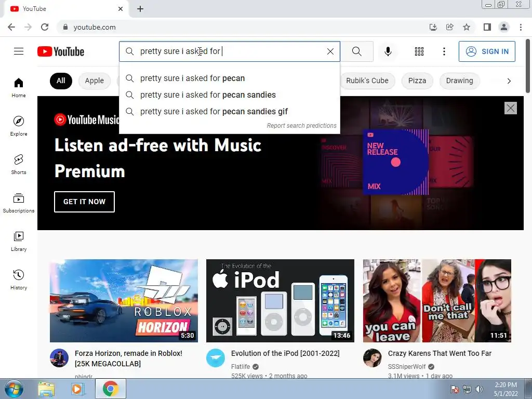Open a new Chrome tab
Screen dimensions: 532x399
click(140, 9)
